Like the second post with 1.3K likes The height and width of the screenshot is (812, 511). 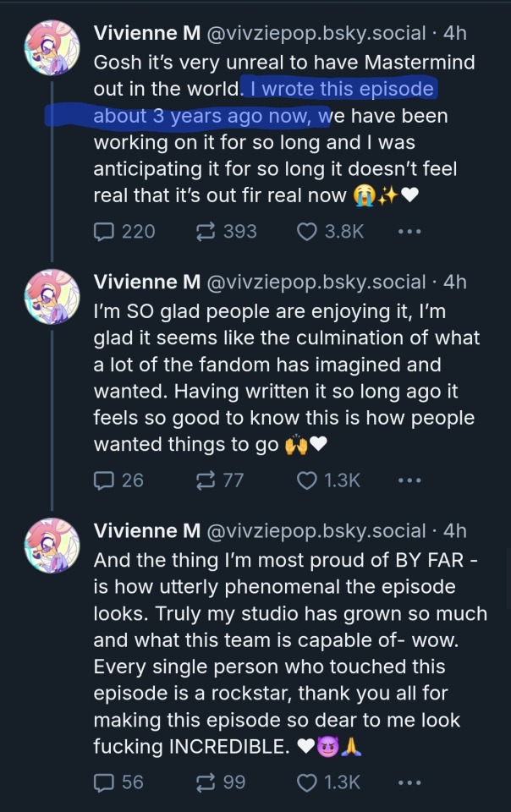coord(306,480)
